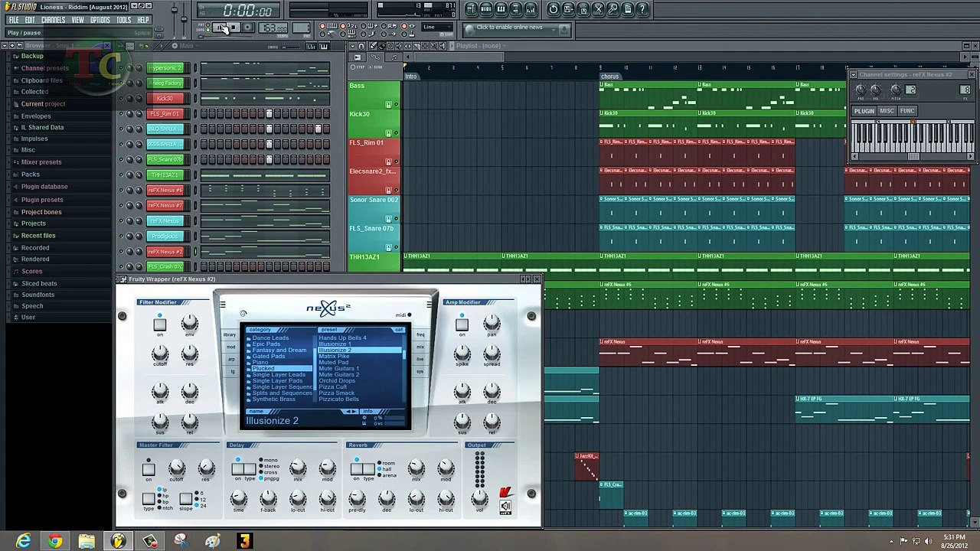Click the Intro timeline marker
This screenshot has height=551, width=980.
point(411,77)
